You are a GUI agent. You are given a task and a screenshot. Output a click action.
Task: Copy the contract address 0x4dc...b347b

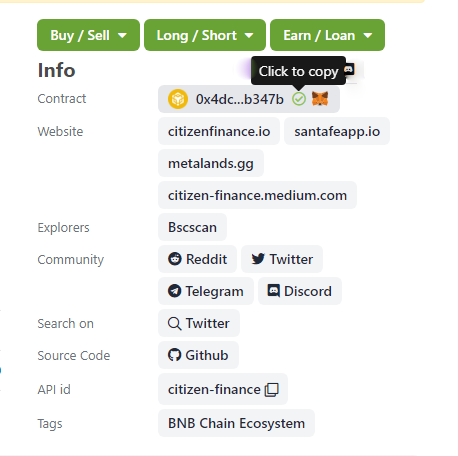pyautogui.click(x=239, y=99)
